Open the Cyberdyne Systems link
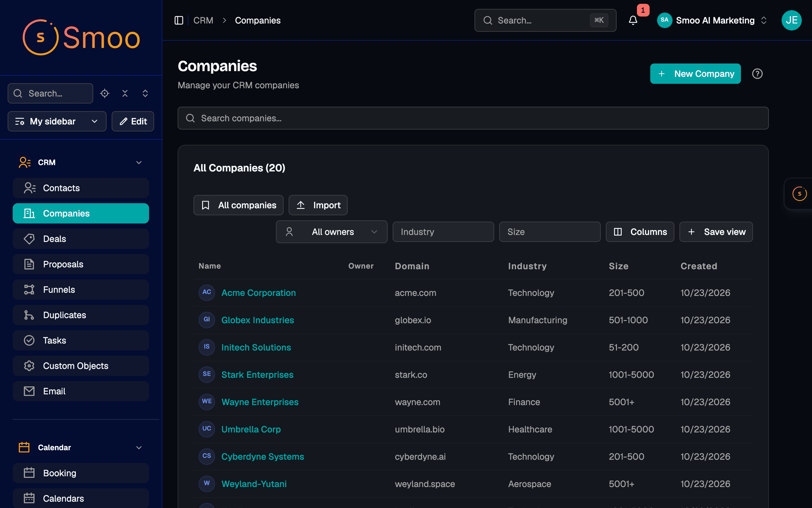 262,456
